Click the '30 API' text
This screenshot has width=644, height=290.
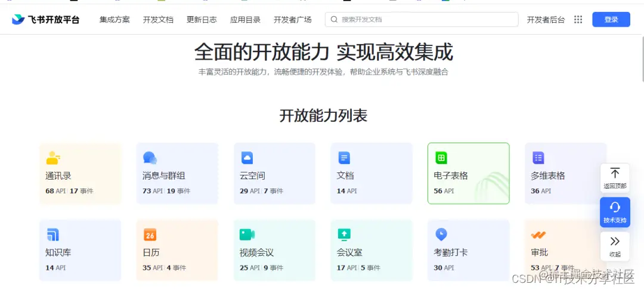click(x=444, y=268)
